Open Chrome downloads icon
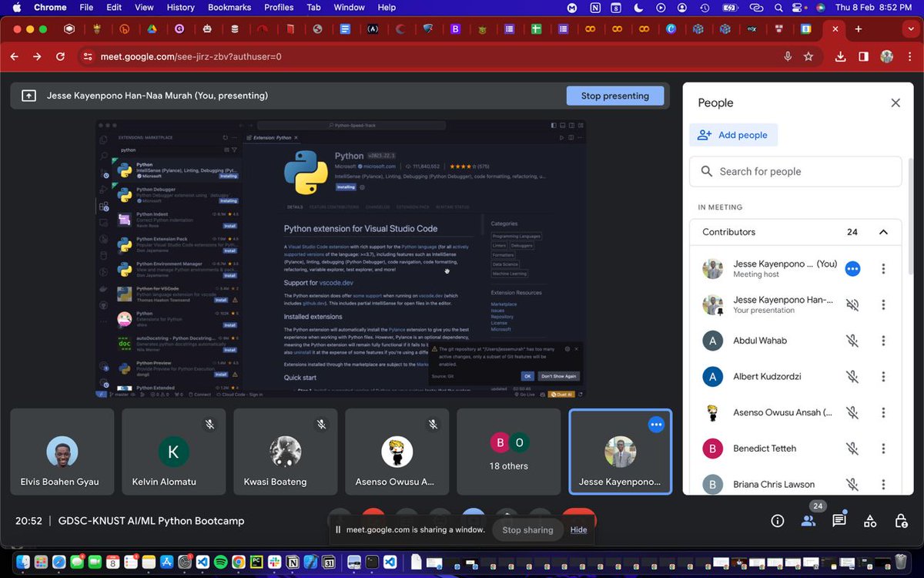 coord(840,56)
